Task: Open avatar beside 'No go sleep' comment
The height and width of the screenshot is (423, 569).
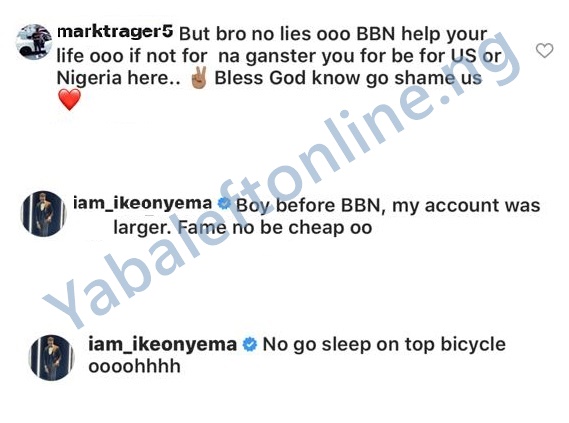Action: point(52,357)
